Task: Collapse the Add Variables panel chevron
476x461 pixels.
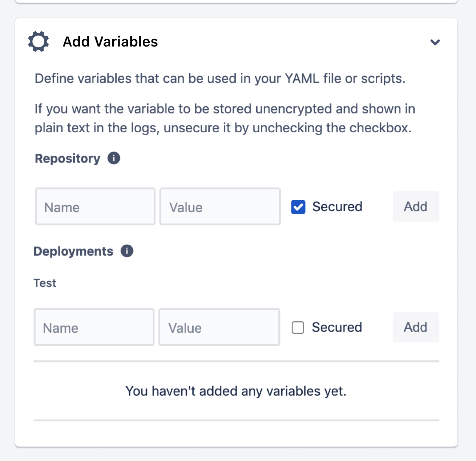Action: (435, 42)
